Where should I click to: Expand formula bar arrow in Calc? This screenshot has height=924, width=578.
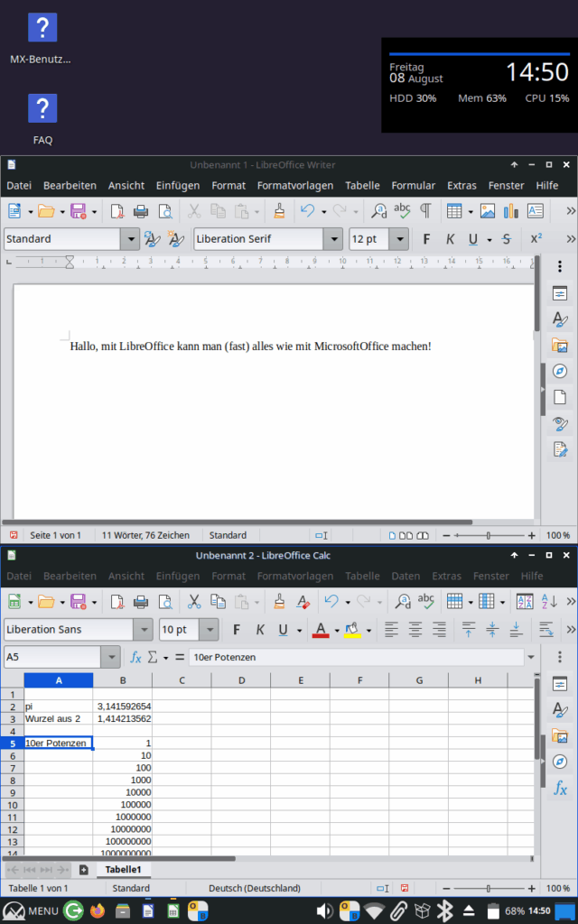[x=531, y=657]
